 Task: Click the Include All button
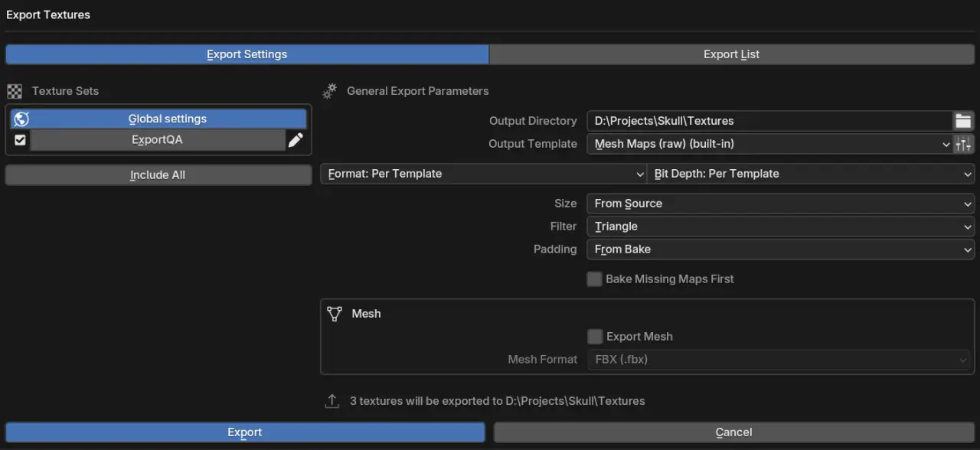tap(158, 175)
